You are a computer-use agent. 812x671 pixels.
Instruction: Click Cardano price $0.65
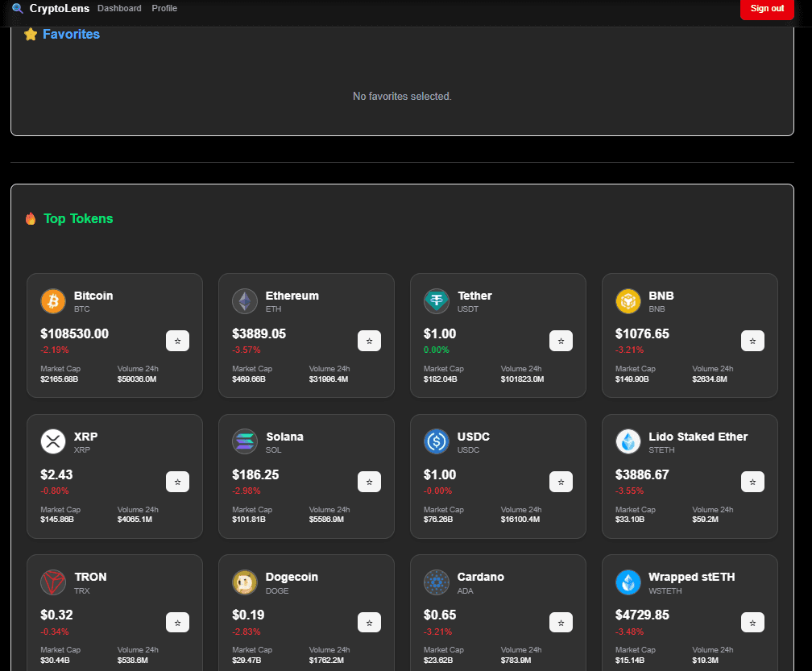point(440,615)
